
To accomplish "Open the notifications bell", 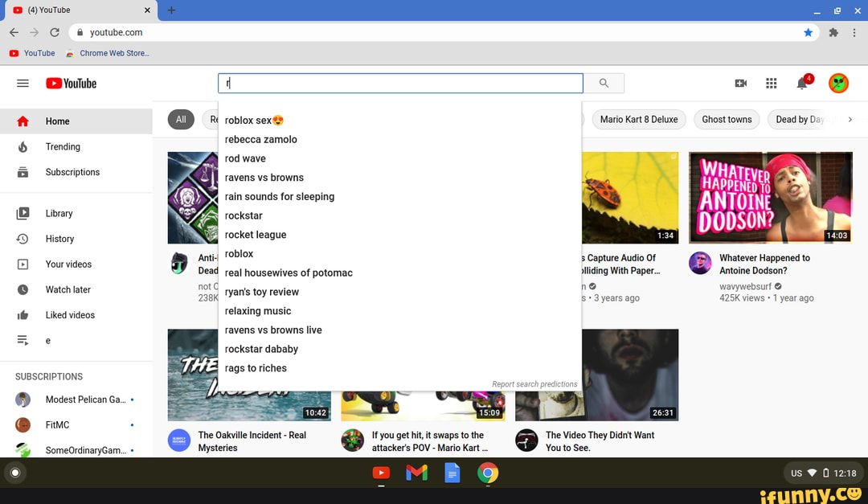I will tap(802, 84).
